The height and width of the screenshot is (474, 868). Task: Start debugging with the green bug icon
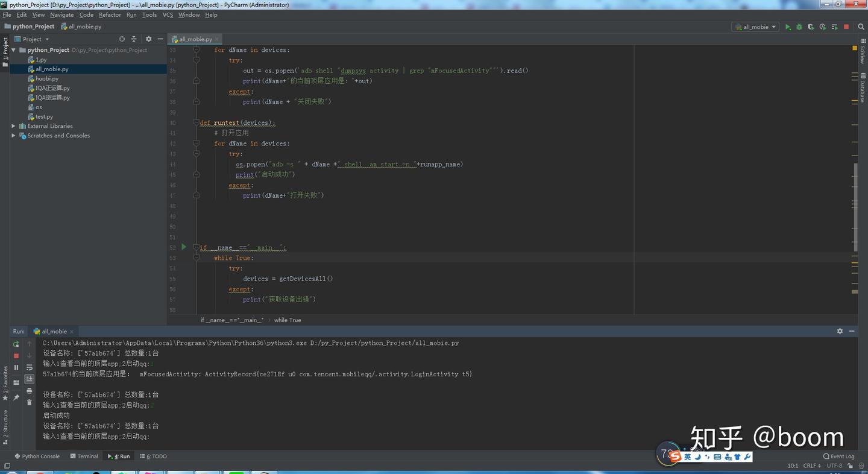click(x=799, y=27)
